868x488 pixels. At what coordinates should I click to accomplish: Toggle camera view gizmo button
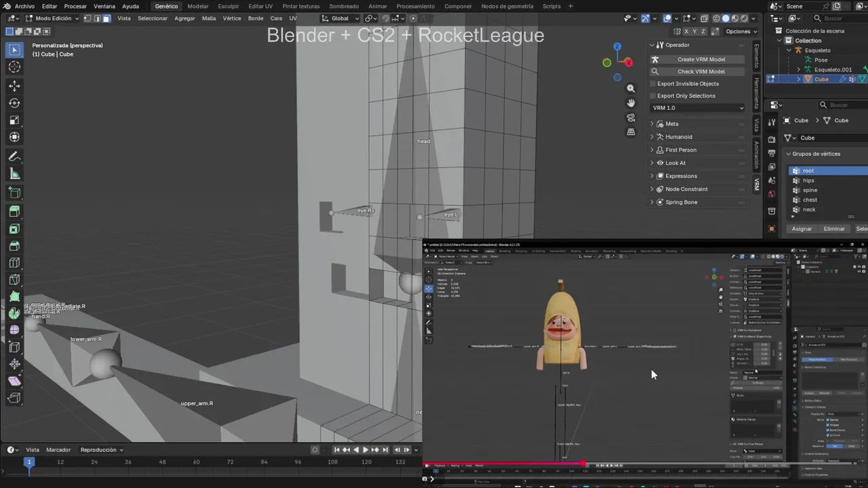[631, 117]
